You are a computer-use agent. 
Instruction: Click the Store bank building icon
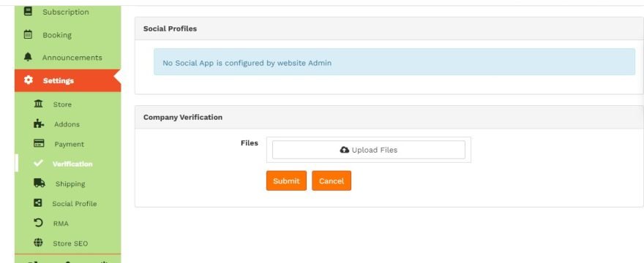point(39,104)
